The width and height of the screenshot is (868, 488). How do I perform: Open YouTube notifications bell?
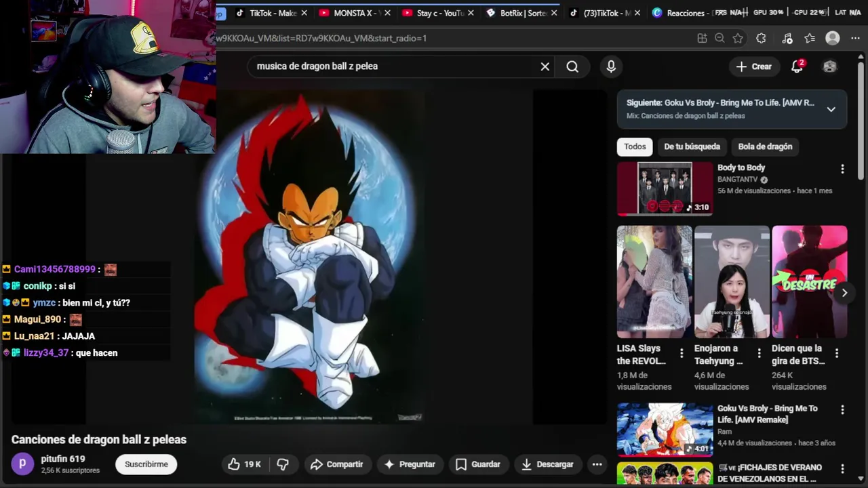(x=797, y=66)
